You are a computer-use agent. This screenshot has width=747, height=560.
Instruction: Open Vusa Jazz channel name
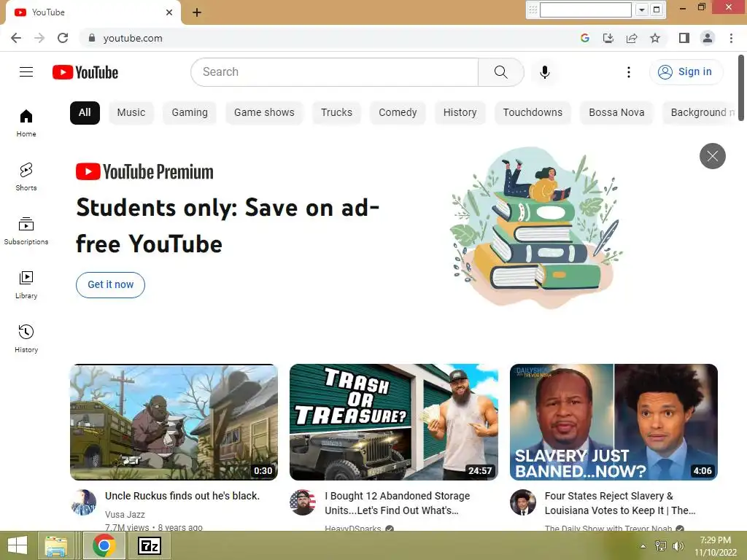tap(125, 514)
